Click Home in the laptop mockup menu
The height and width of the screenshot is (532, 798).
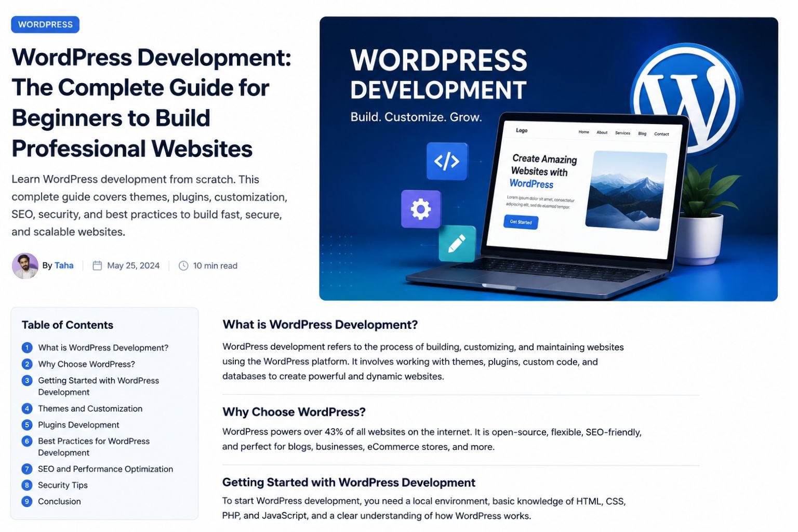584,132
